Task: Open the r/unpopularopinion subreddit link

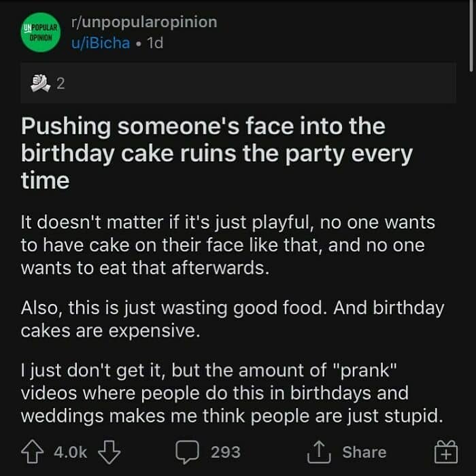Action: coord(144,22)
